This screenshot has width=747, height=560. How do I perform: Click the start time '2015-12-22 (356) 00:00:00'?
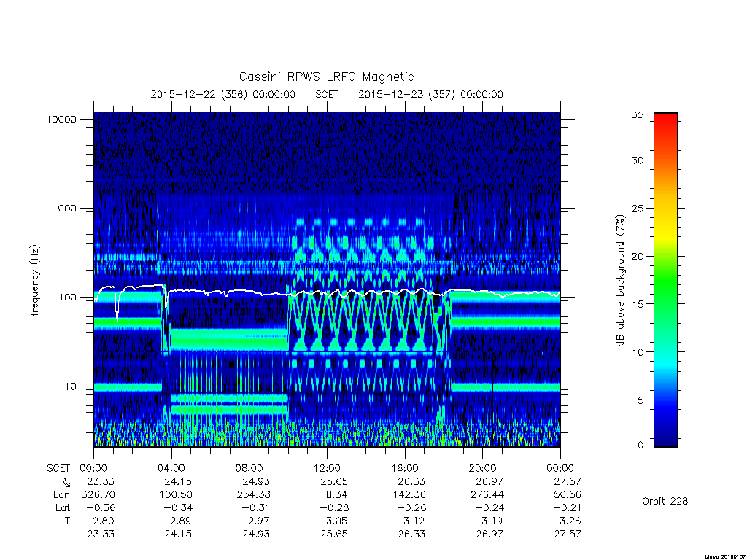click(x=223, y=94)
